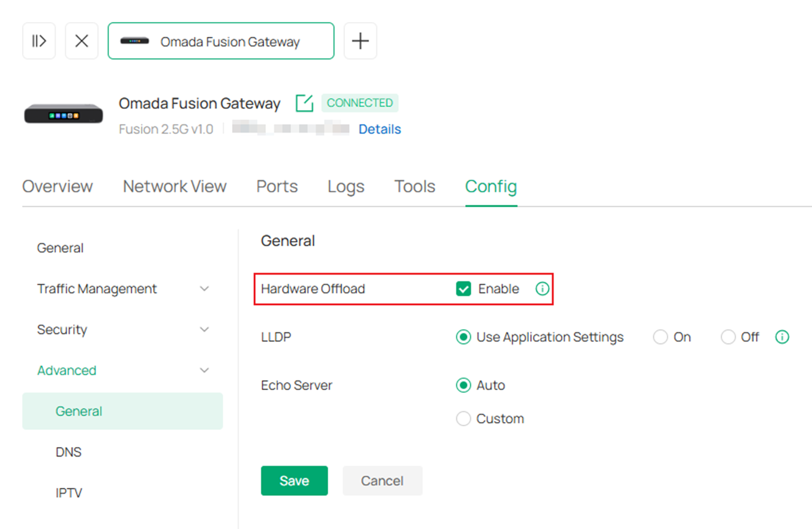Open the Ports tab
Screen dimensions: 812x529
tap(277, 187)
